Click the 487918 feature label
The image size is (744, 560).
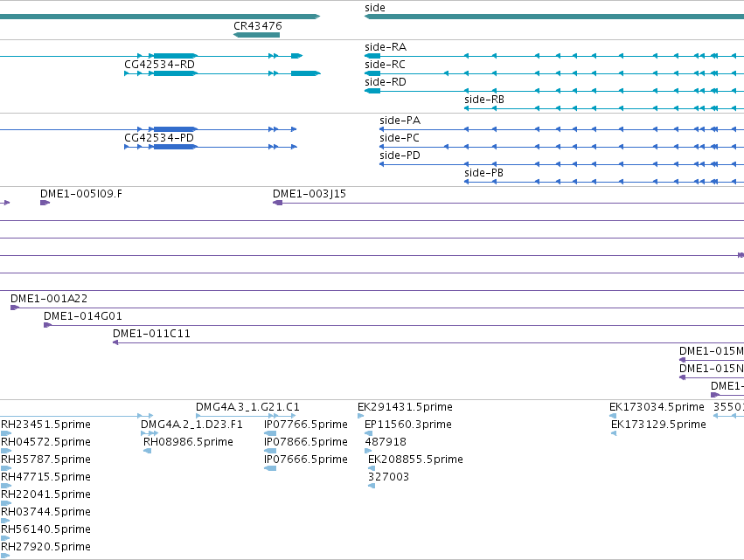386,442
